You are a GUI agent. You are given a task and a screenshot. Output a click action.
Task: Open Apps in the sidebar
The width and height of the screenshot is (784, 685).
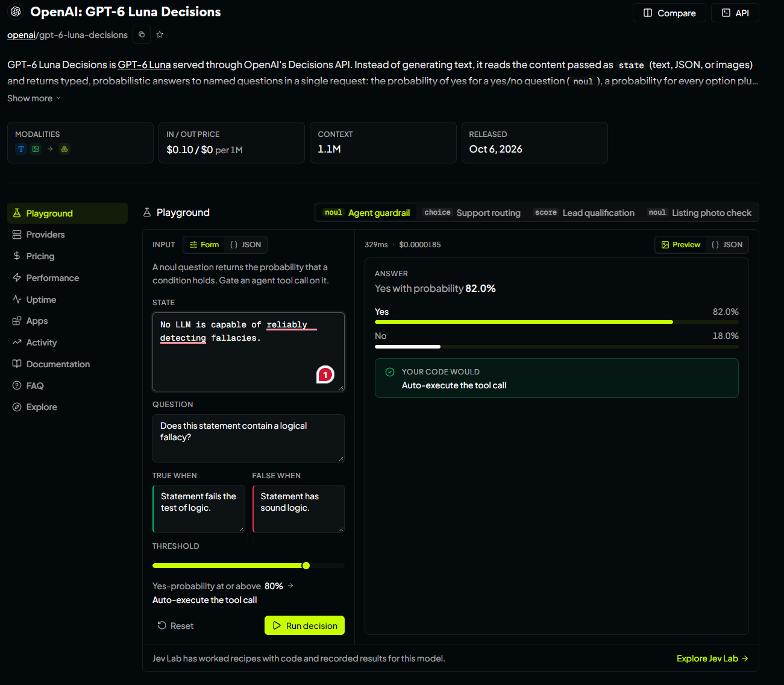click(67, 321)
